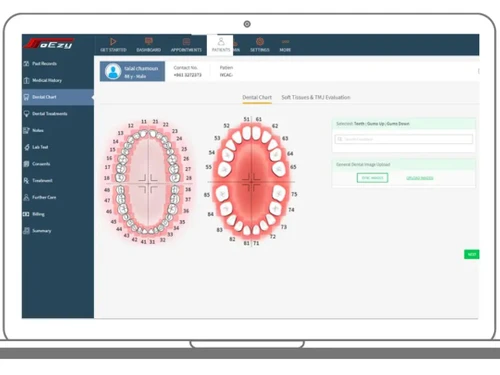Image resolution: width=500 pixels, height=375 pixels.
Task: Click the Sync Images button
Action: pyautogui.click(x=372, y=178)
